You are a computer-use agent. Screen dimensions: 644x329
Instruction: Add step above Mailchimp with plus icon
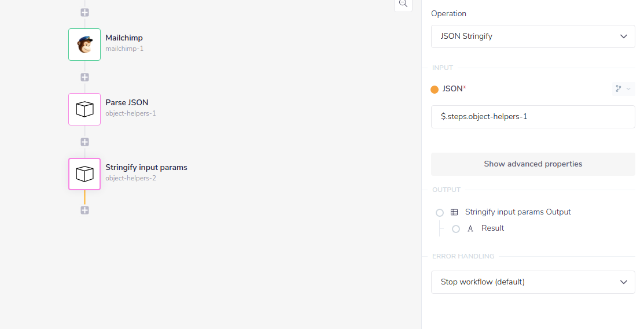click(x=84, y=12)
